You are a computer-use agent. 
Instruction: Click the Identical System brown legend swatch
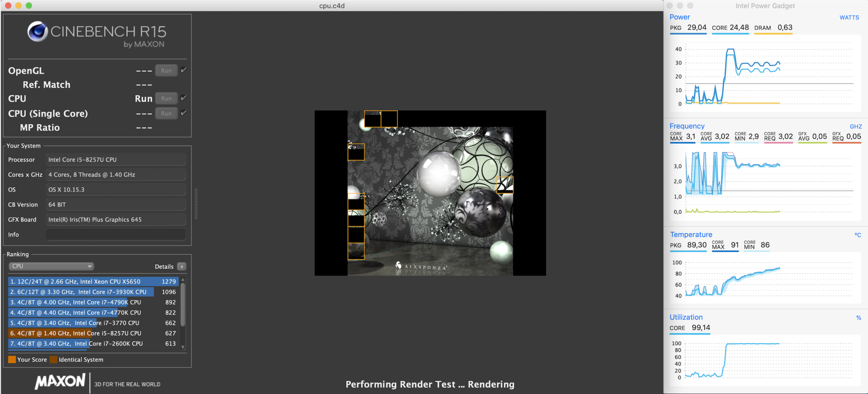click(x=53, y=360)
